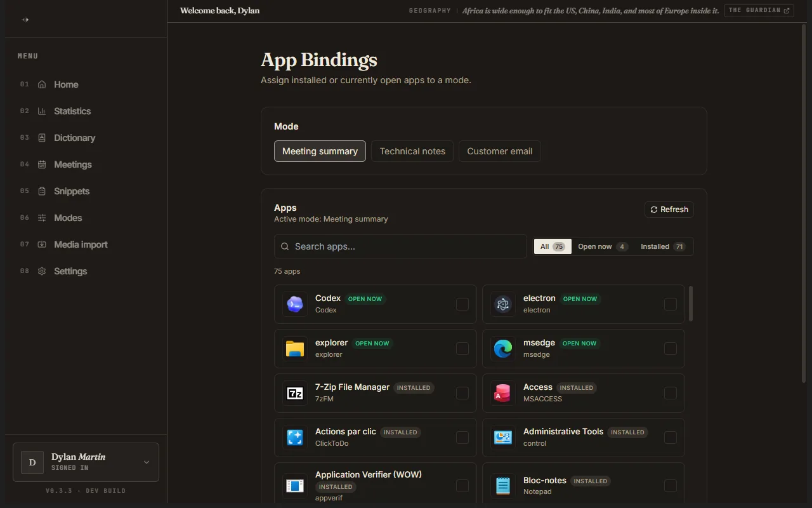812x508 pixels.
Task: Filter apps by Installed
Action: click(x=663, y=246)
